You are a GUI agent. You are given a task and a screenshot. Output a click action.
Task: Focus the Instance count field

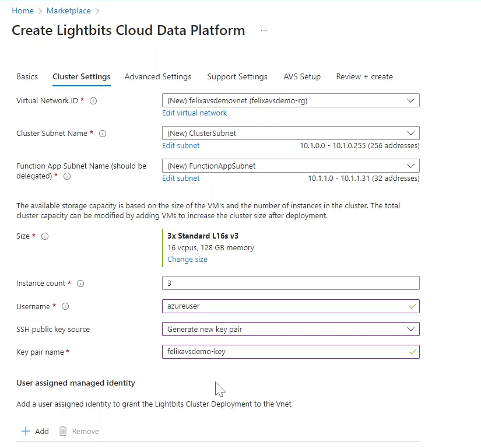click(291, 283)
